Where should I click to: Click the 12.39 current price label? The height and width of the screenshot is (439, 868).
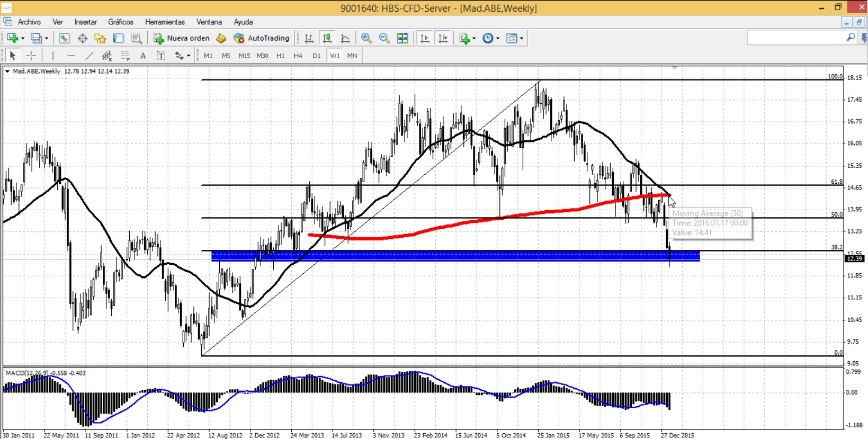coord(854,258)
